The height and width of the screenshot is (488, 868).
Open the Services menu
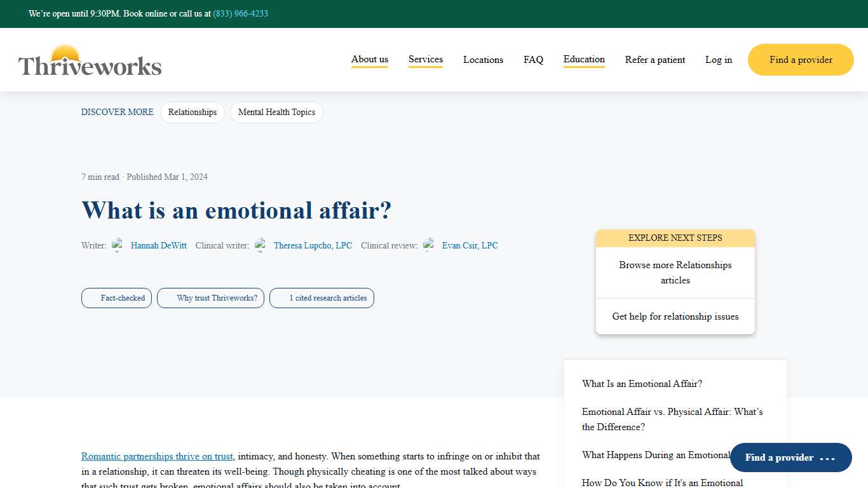tap(425, 59)
